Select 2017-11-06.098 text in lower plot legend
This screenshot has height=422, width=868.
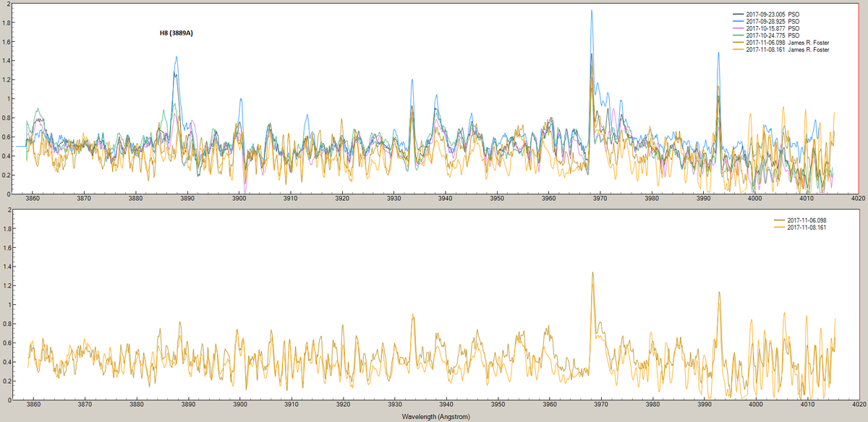[x=806, y=220]
